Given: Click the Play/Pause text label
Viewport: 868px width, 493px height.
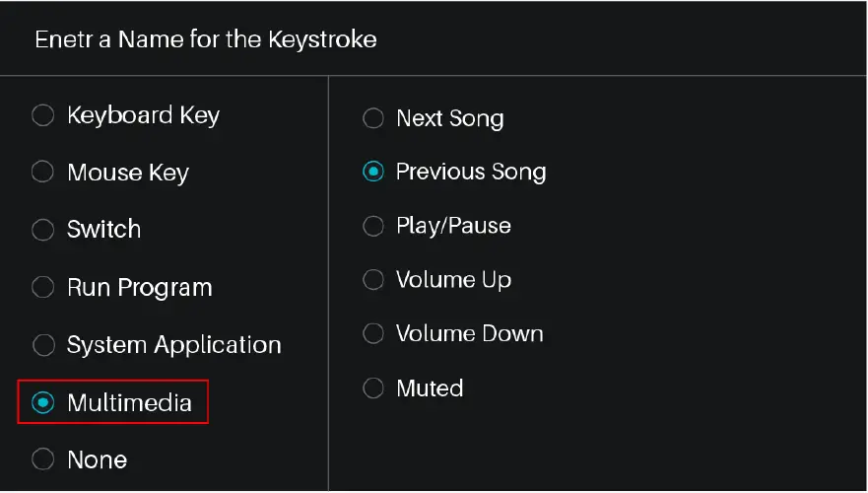Looking at the screenshot, I should 453,226.
